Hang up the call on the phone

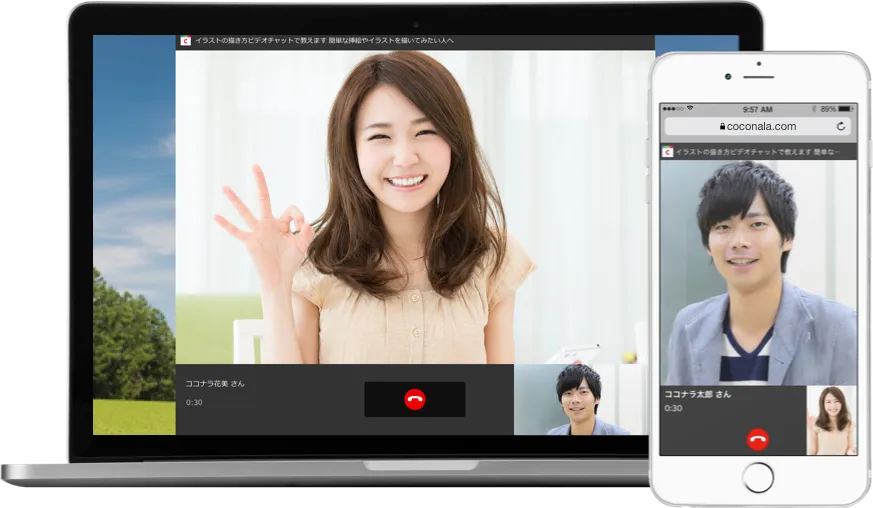757,439
